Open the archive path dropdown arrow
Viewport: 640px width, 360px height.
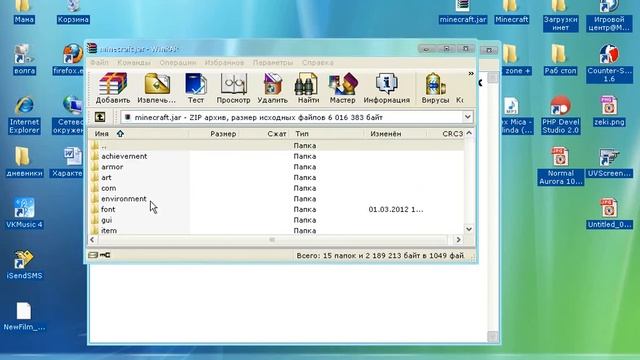tap(467, 117)
